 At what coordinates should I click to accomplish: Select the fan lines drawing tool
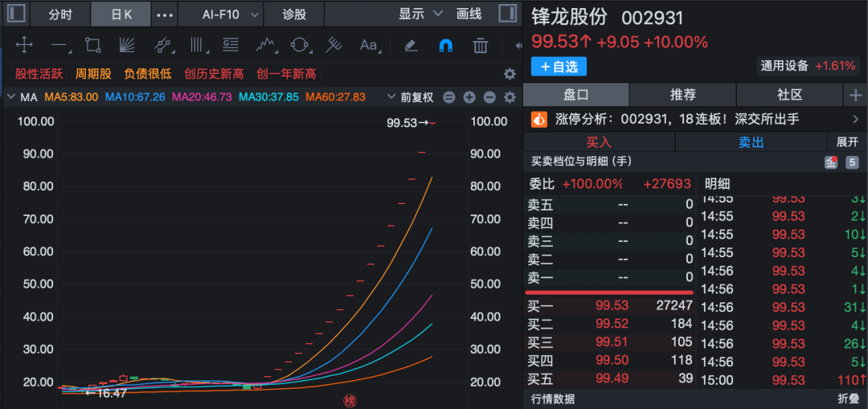[x=127, y=45]
